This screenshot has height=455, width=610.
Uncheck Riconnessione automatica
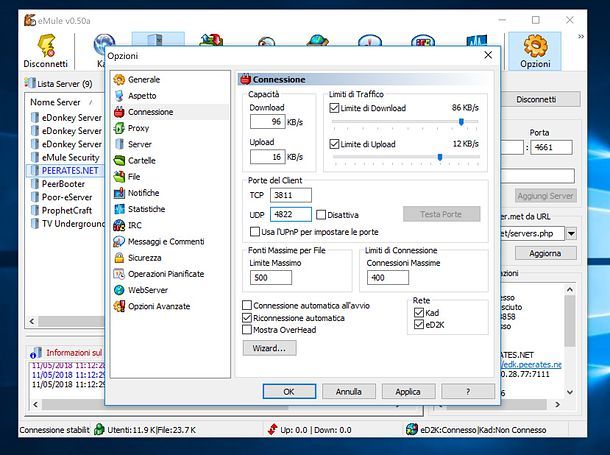[x=247, y=318]
